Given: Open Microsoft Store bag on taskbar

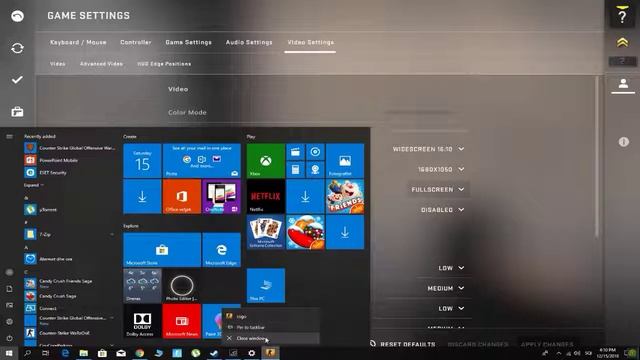Looking at the screenshot, I should pyautogui.click(x=102, y=353).
